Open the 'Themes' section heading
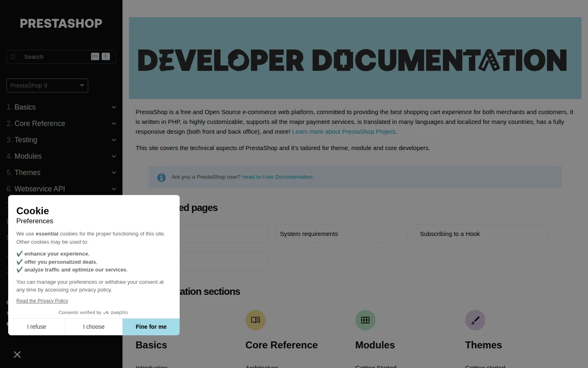The image size is (588, 368). 483,345
